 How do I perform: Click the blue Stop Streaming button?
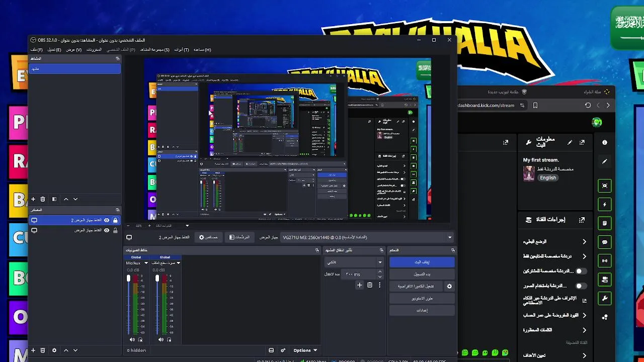point(422,262)
